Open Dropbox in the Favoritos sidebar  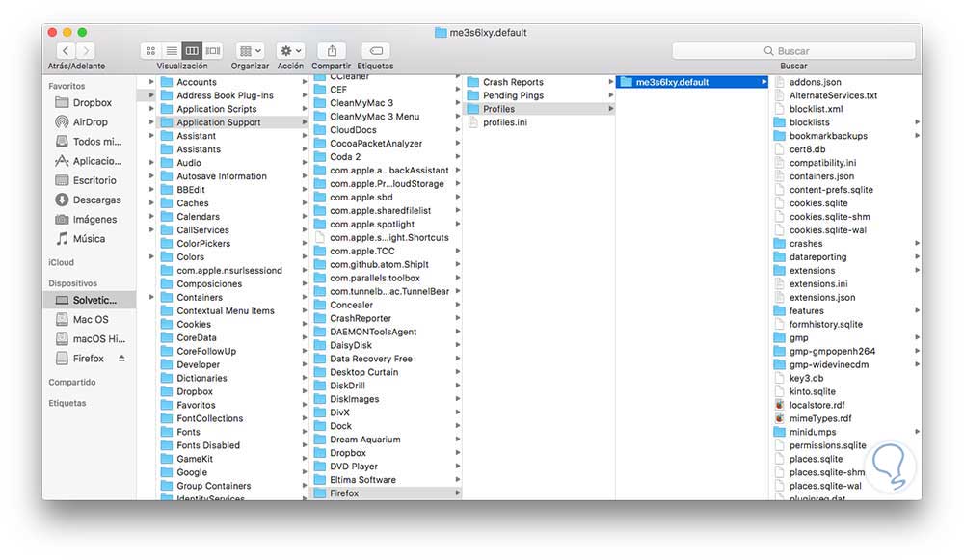point(90,103)
